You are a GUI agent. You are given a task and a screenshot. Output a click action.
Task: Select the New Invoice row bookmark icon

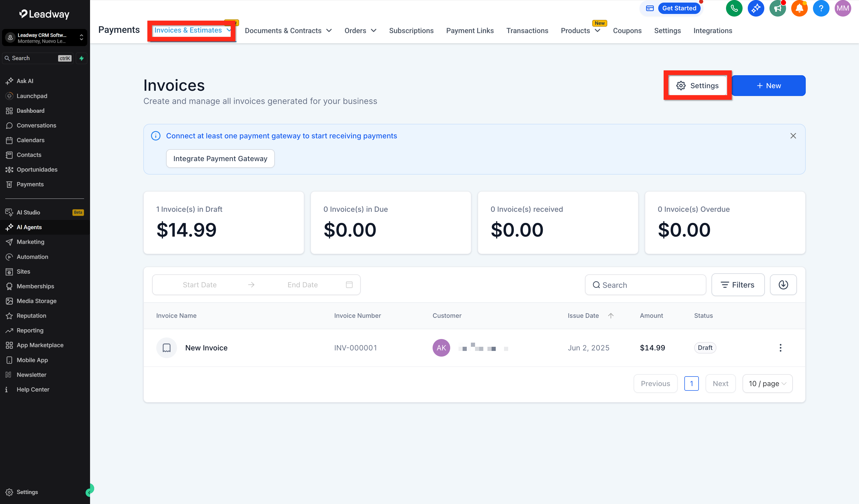(x=166, y=348)
